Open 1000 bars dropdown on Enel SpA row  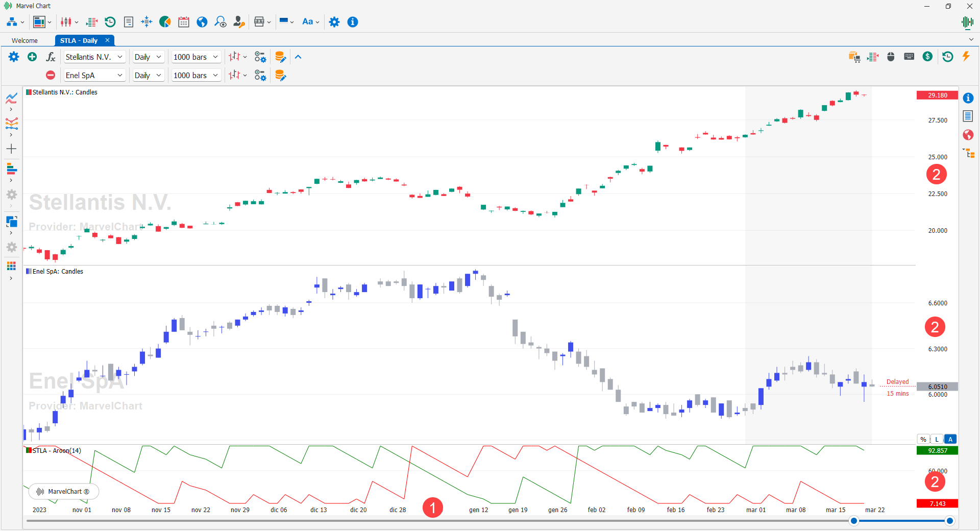click(196, 75)
